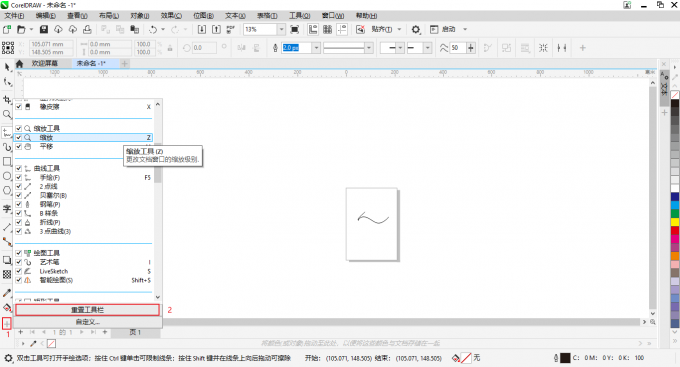
Task: Uncheck the 橡皮擦 eraser checkbox
Action: click(x=19, y=107)
